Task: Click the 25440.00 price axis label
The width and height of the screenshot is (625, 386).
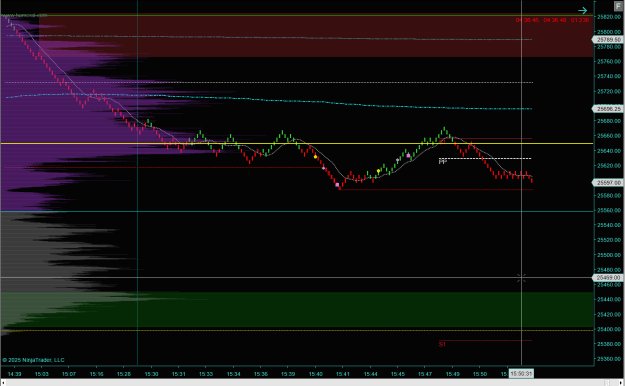Action: [609, 299]
